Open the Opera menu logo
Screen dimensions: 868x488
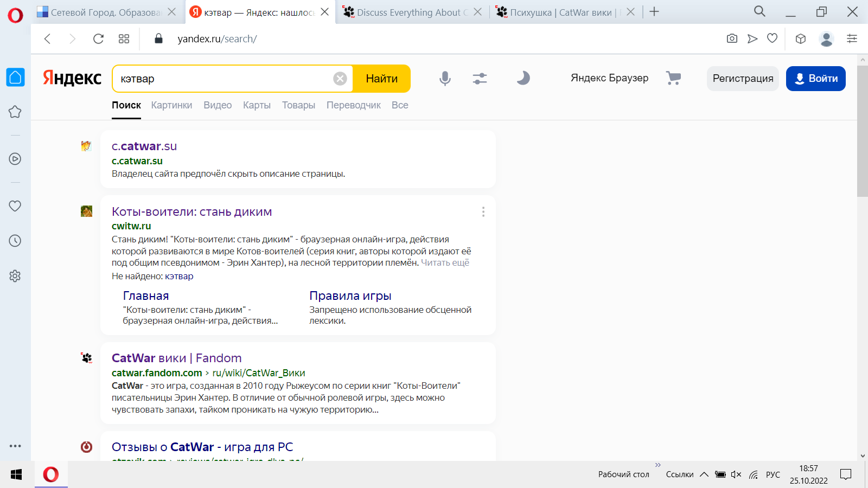[x=15, y=15]
